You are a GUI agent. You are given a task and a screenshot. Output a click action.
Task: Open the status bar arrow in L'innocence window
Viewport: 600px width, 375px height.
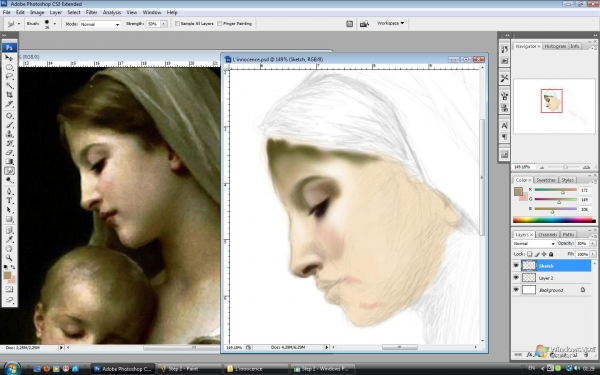coord(326,347)
